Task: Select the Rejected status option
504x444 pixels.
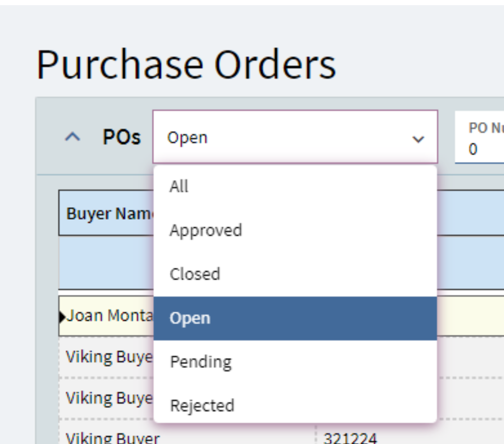Action: coord(295,405)
